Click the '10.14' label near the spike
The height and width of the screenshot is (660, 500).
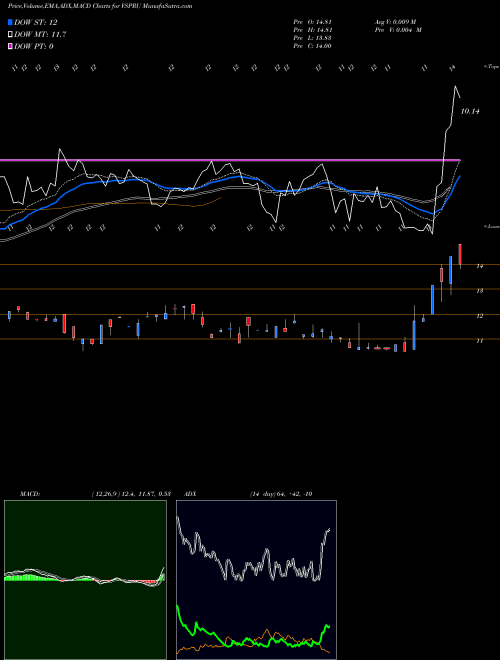pos(470,112)
